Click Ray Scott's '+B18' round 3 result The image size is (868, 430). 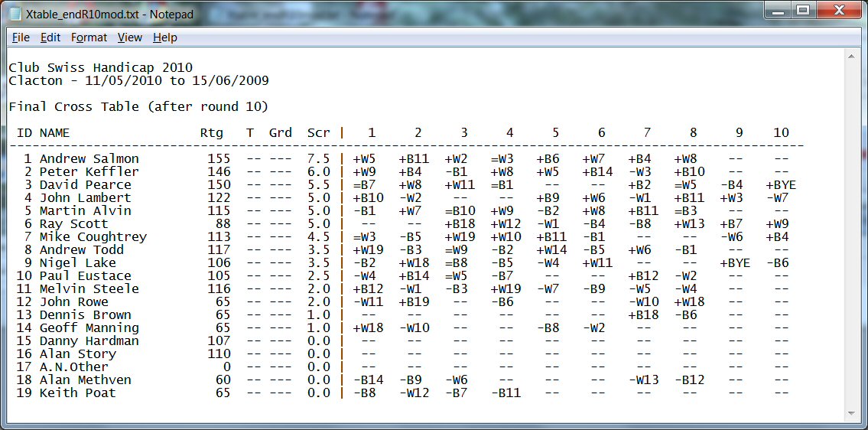(460, 224)
